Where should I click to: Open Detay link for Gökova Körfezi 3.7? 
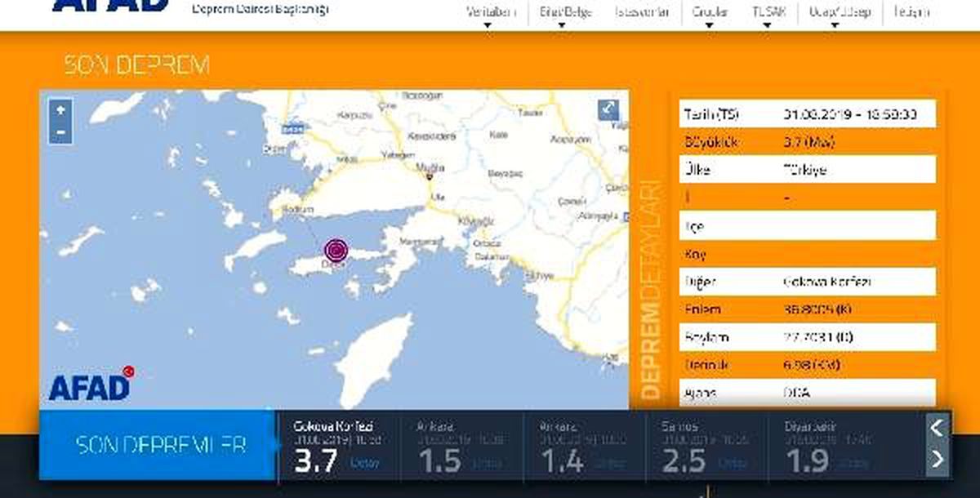tap(364, 463)
